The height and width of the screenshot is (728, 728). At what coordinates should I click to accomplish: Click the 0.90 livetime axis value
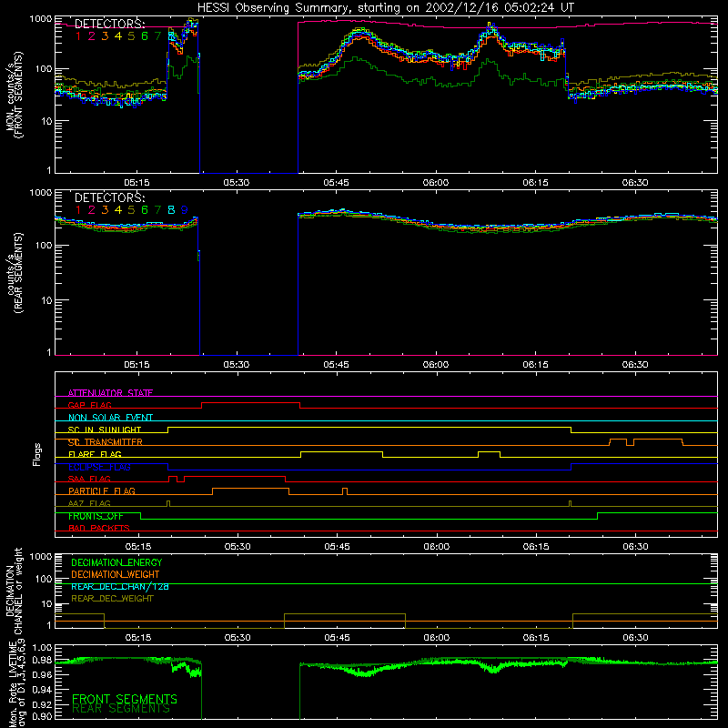42,716
